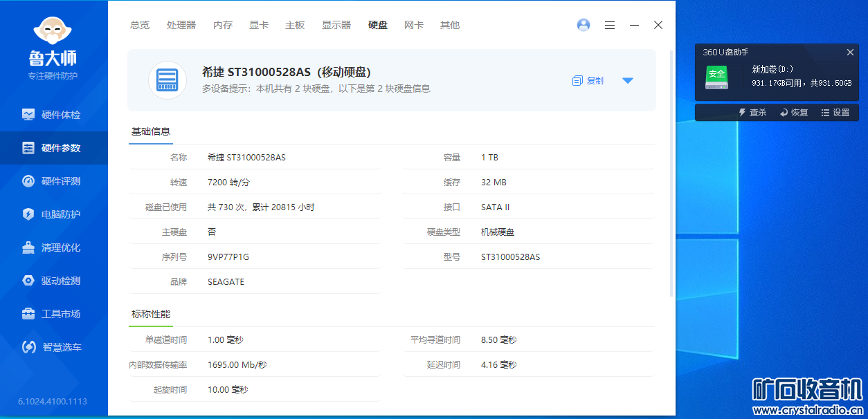Click the title 希捷 ST31000528AS (移动硬盘)
The image size is (868, 419).
[x=287, y=72]
